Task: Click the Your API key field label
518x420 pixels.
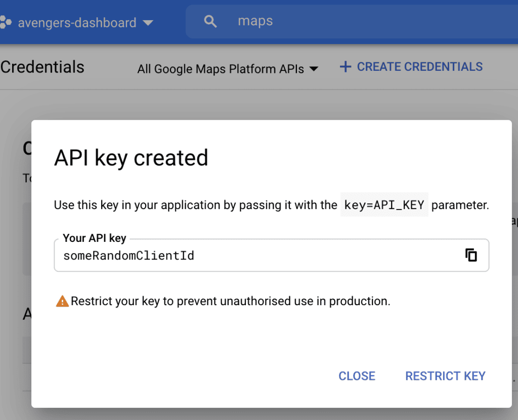Action: click(95, 238)
